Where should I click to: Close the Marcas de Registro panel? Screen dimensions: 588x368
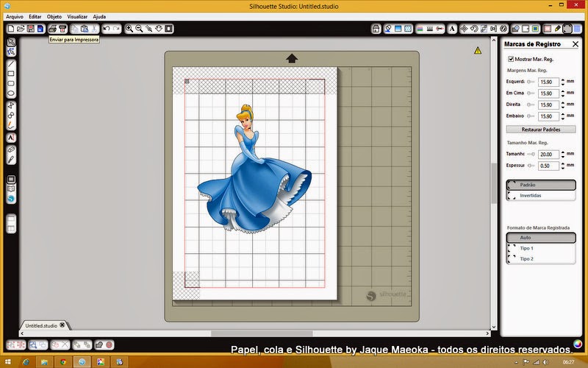(576, 44)
